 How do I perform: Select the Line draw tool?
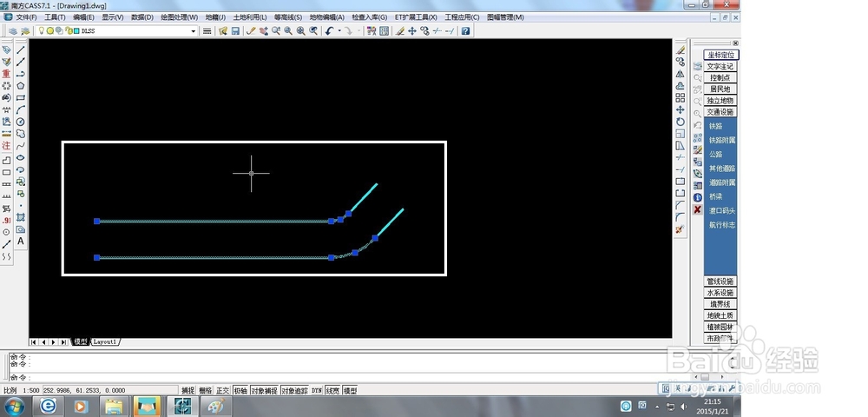click(21, 50)
